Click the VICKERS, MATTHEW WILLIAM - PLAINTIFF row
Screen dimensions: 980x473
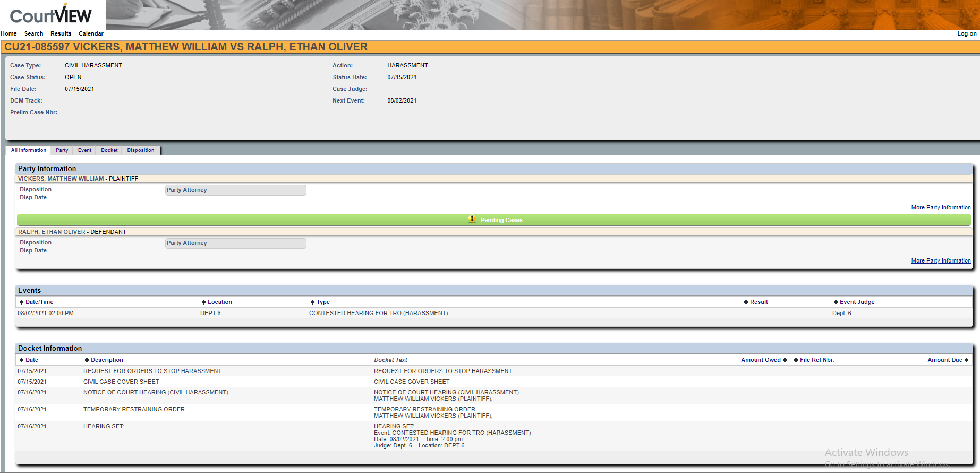[494, 179]
